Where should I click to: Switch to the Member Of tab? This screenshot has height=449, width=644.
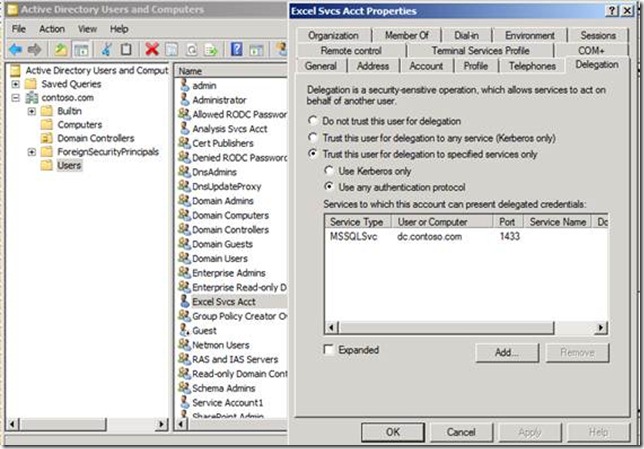click(406, 35)
